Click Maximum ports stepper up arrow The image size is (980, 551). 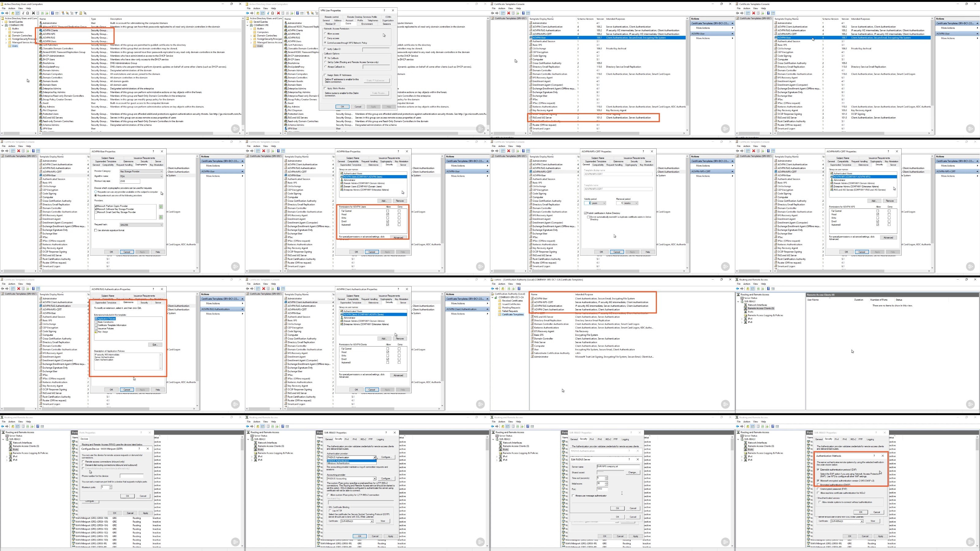click(x=110, y=486)
